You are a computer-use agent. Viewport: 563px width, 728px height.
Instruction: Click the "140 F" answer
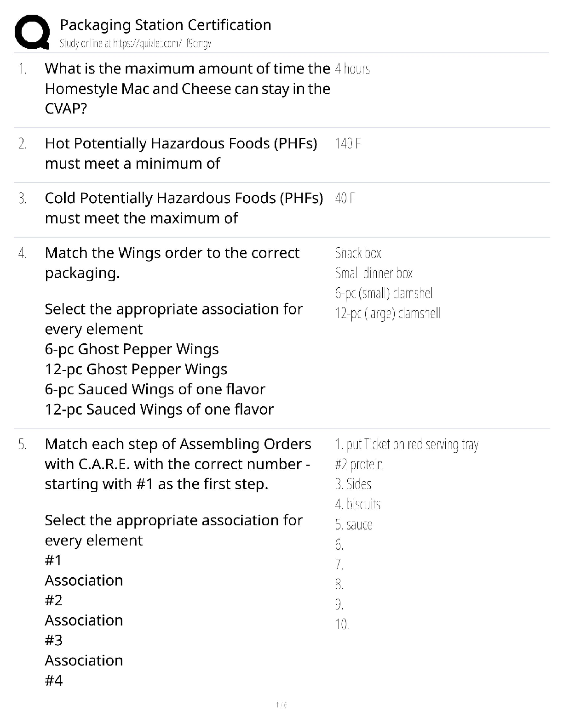point(348,144)
